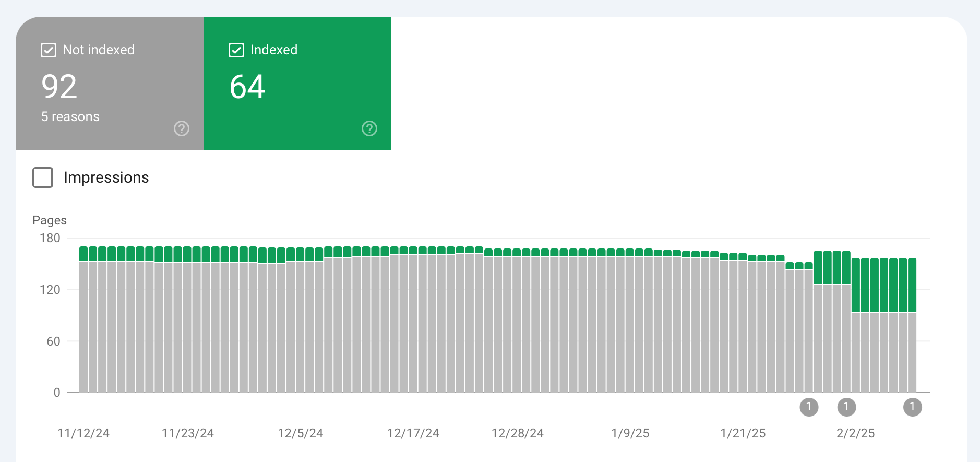
Task: Select the Not indexed summary card showing 92
Action: pos(110,84)
